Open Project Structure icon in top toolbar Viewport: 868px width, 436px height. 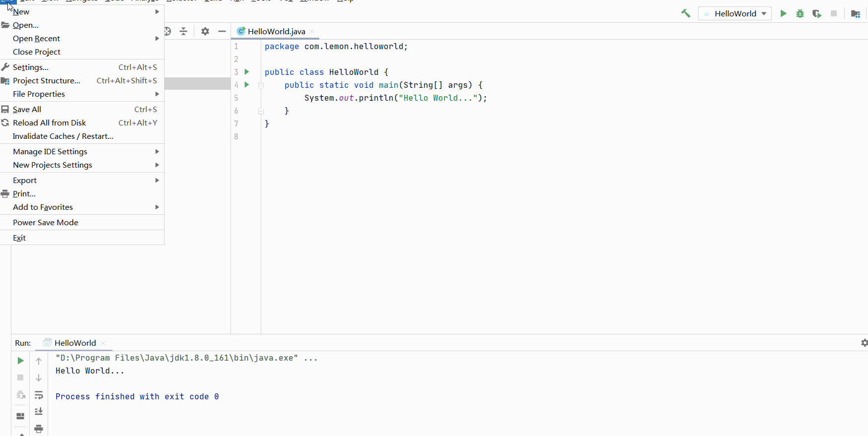tap(856, 13)
